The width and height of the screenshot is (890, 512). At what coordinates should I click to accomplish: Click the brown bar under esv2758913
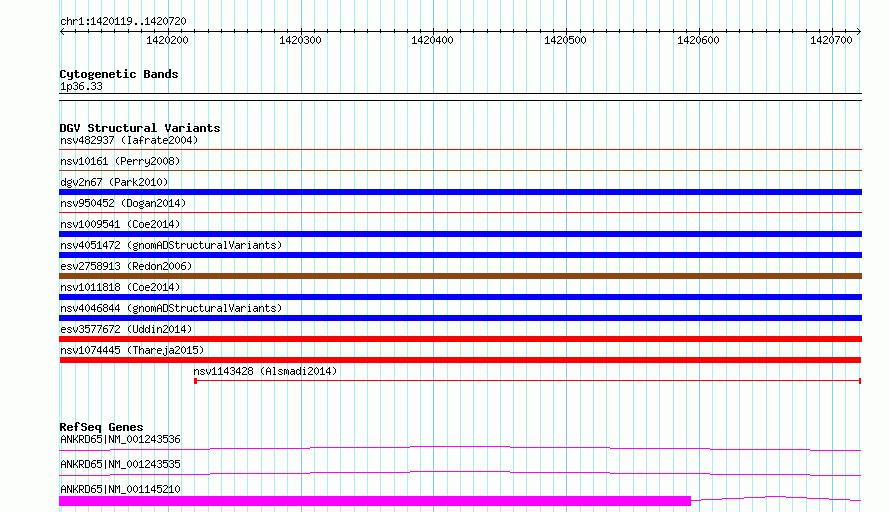click(x=460, y=276)
